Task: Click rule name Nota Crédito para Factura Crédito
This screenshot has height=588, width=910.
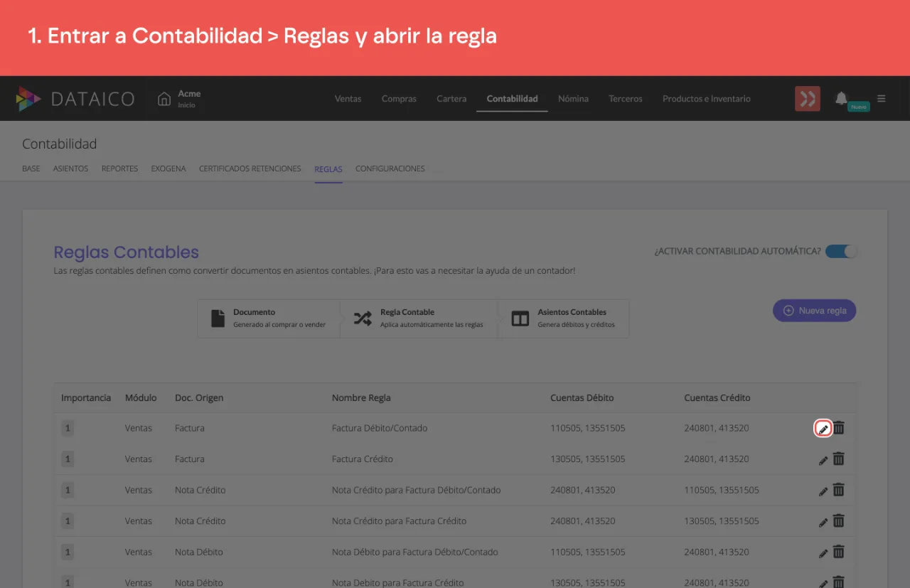Action: 399,521
